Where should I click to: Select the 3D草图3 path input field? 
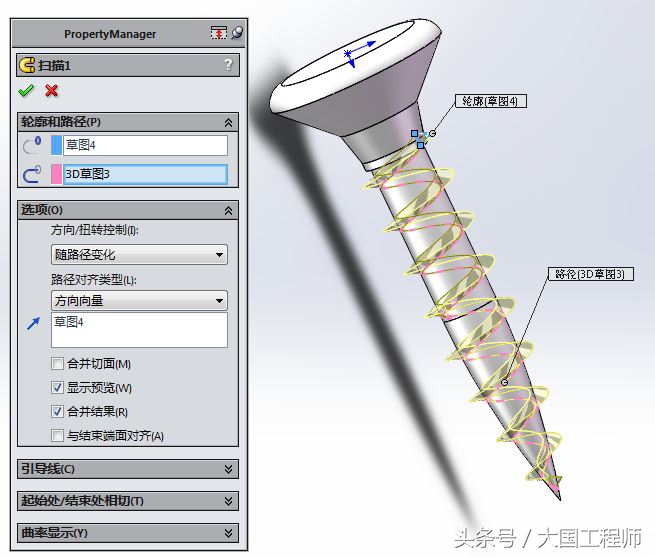pos(145,174)
